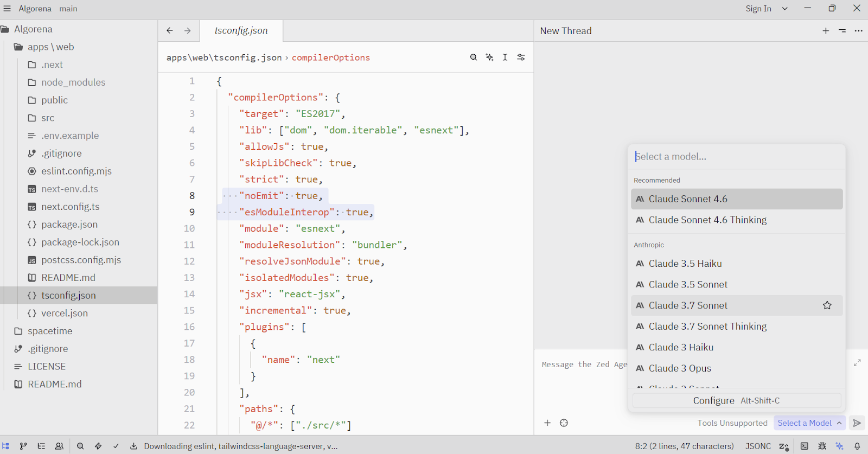Toggle the Git panel in status bar
The width and height of the screenshot is (868, 454).
(23, 446)
